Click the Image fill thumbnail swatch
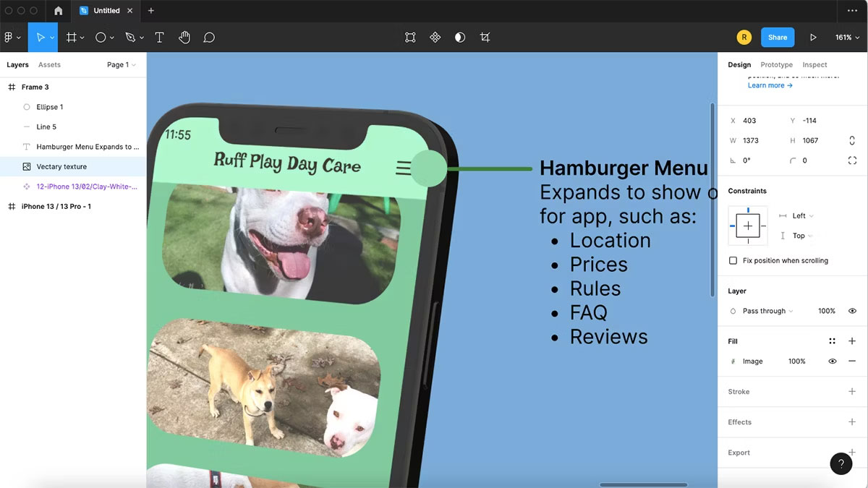The width and height of the screenshot is (868, 488). [x=733, y=361]
